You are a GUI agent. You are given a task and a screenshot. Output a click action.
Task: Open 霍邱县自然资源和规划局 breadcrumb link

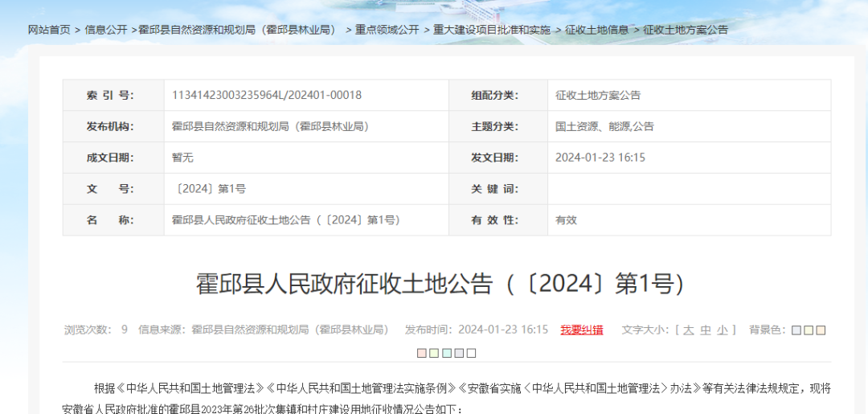coord(240,30)
